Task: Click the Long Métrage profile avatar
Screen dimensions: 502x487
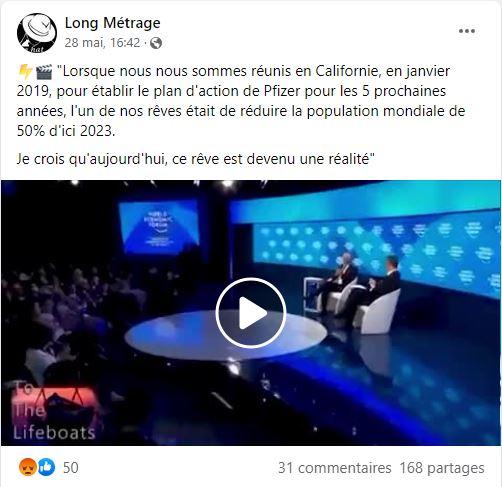Action: pos(37,33)
